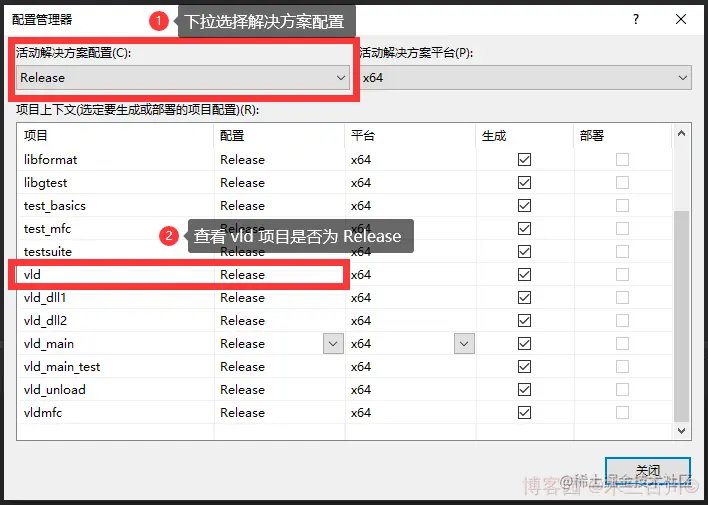Click the 生成 column header
The image size is (708, 505).
click(x=525, y=136)
